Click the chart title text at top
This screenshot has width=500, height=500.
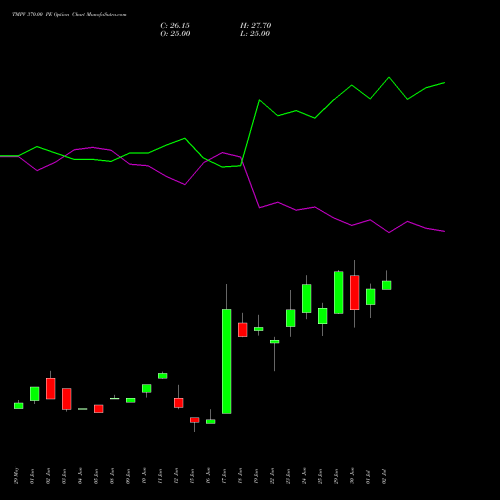coord(69,15)
